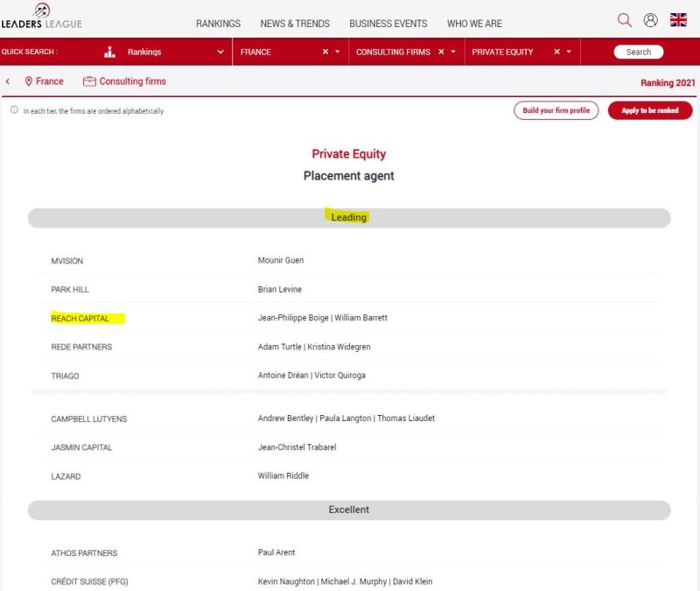Viewport: 700px width, 591px height.
Task: Open the FRANCE country dropdown arrow
Action: tap(338, 53)
